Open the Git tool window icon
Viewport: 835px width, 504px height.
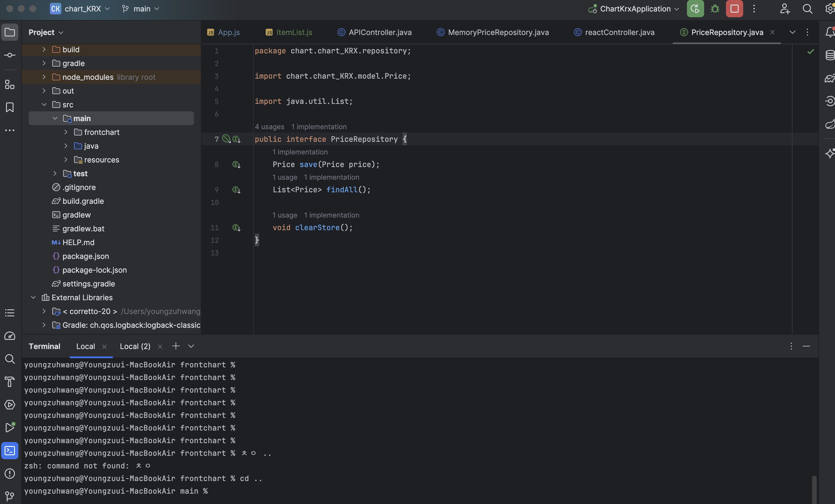pyautogui.click(x=9, y=496)
